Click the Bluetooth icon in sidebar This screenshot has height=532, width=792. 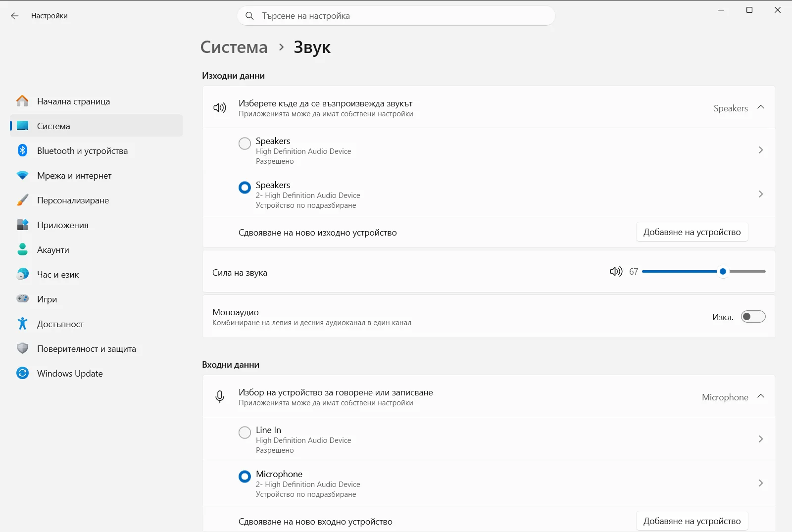tap(22, 150)
